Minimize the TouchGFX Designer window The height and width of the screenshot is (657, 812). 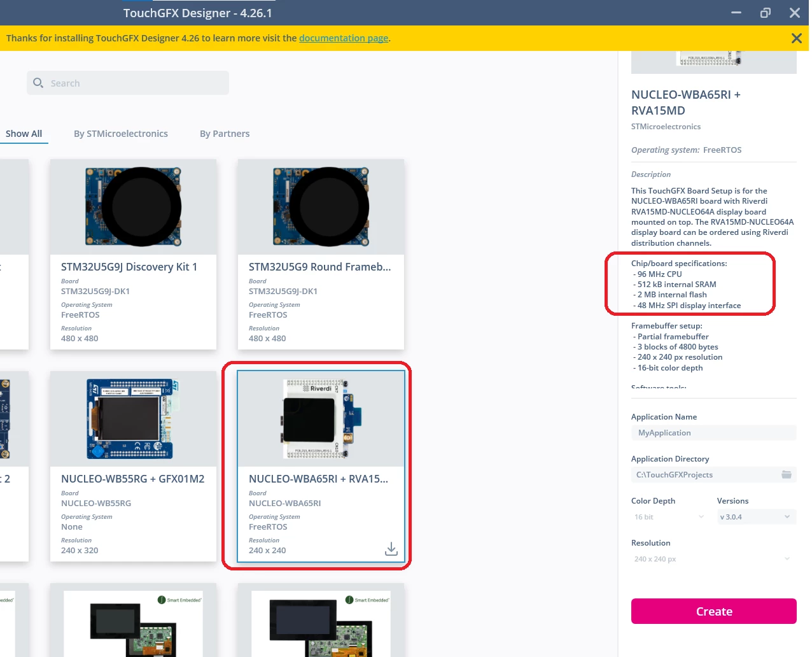[x=736, y=13]
